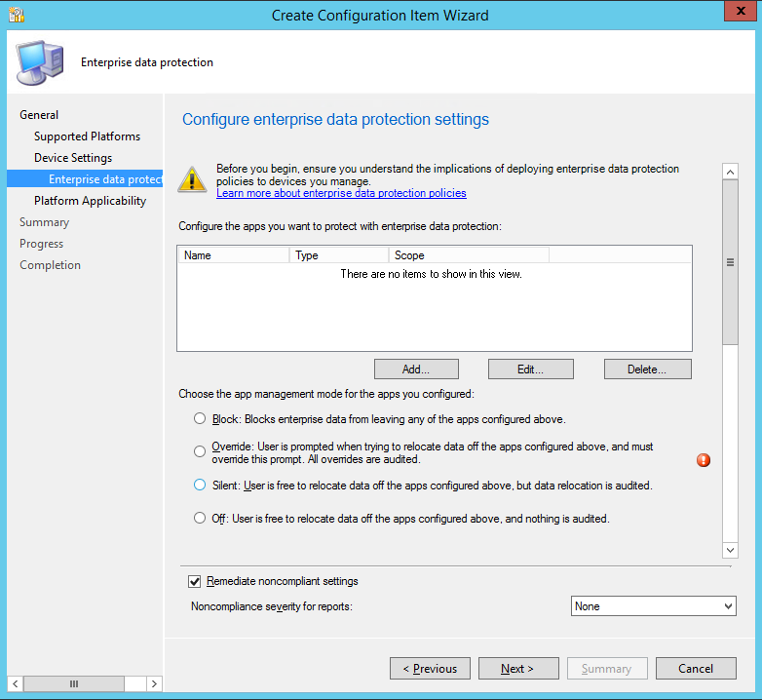Image resolution: width=762 pixels, height=700 pixels.
Task: Sort apps list by Name column
Action: tap(234, 255)
